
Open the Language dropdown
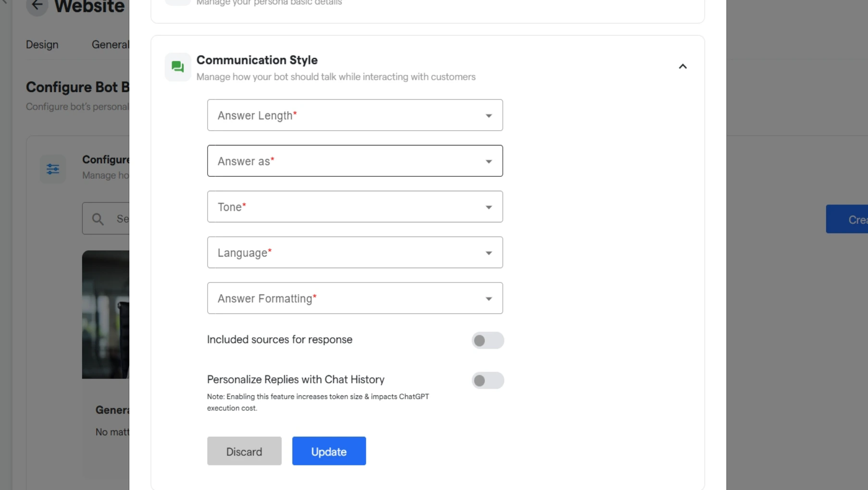(x=355, y=252)
